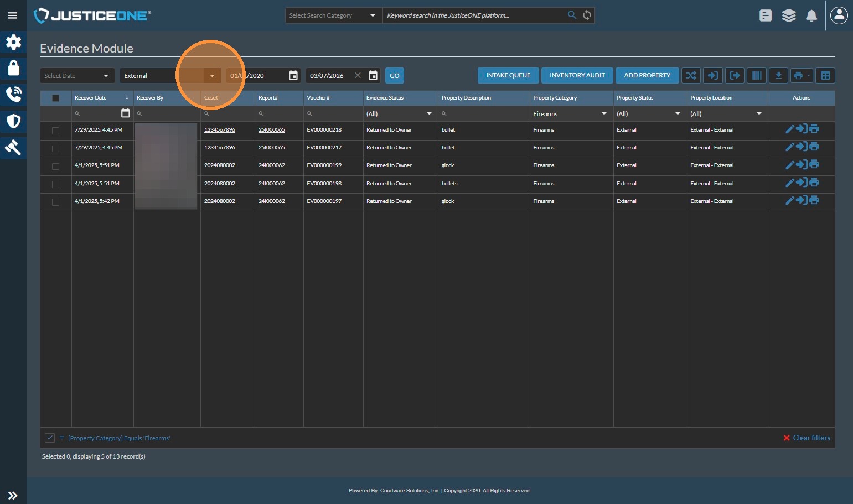
Task: Click the notifications bell icon
Action: point(811,16)
